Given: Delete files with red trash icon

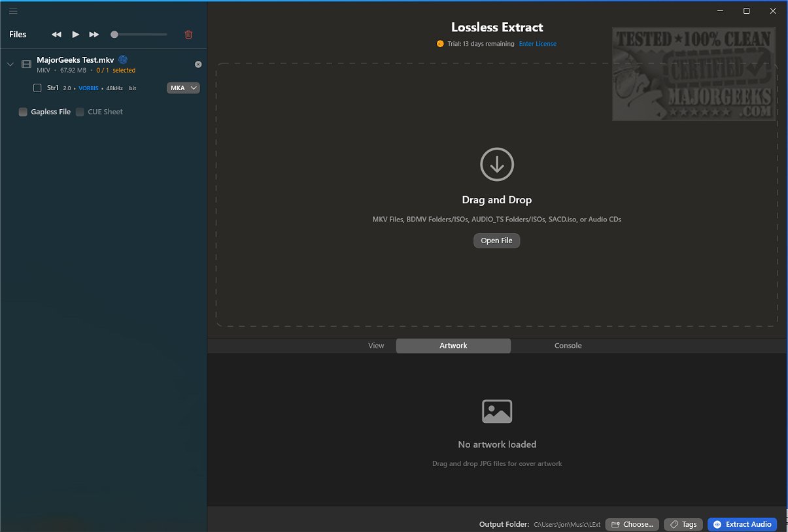Looking at the screenshot, I should (x=189, y=35).
